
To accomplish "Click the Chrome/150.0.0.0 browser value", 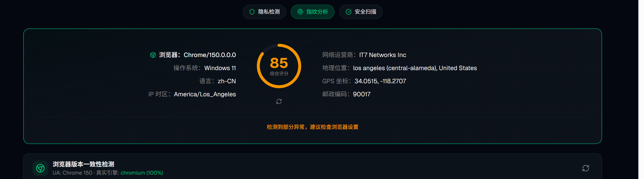I will tap(210, 55).
